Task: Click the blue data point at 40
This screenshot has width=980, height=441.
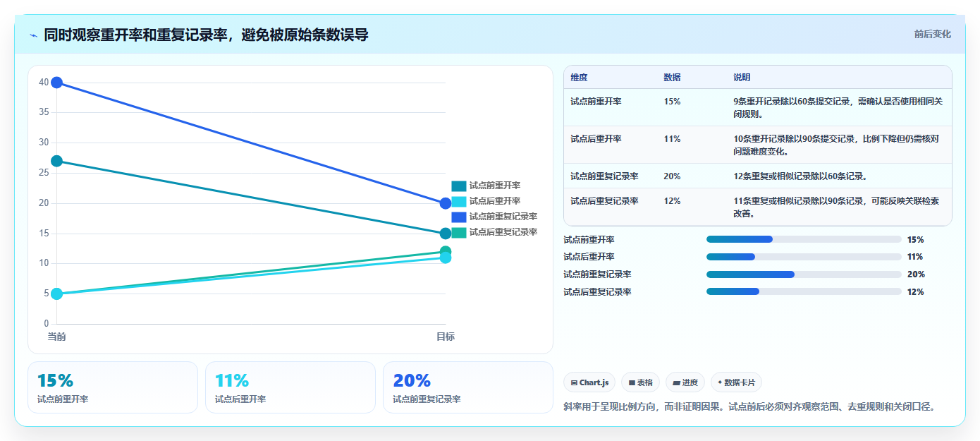Action: 57,83
